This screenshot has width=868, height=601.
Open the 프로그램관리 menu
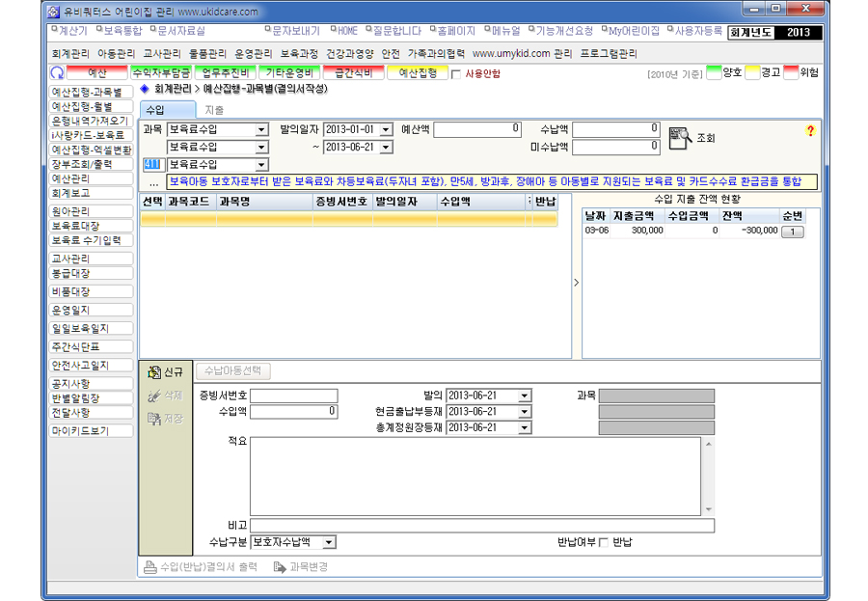(x=609, y=54)
